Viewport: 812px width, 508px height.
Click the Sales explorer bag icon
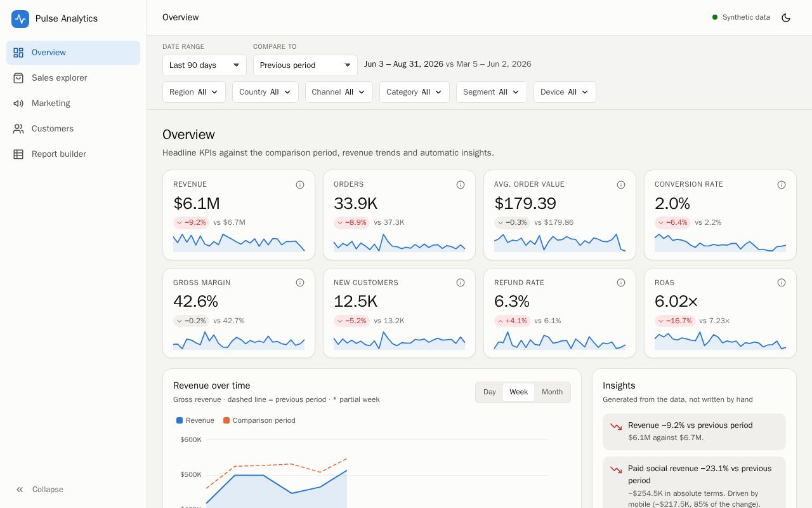pos(18,78)
